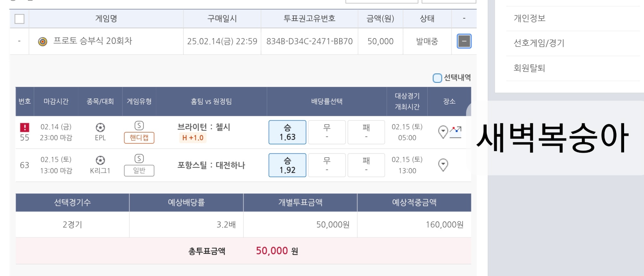Image resolution: width=644 pixels, height=276 pixels.
Task: Check the select-all box in table header
Action: [x=20, y=19]
